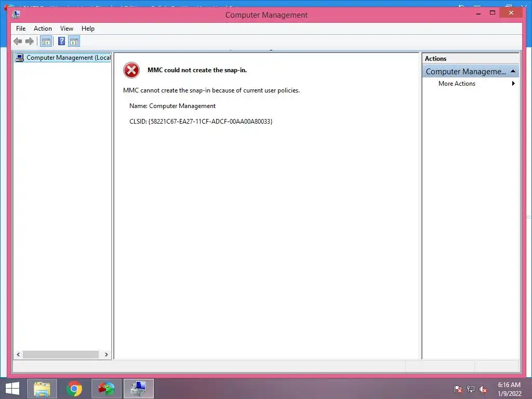Minimize the Computer Management window
Viewport: 532px width, 399px height.
(x=478, y=13)
